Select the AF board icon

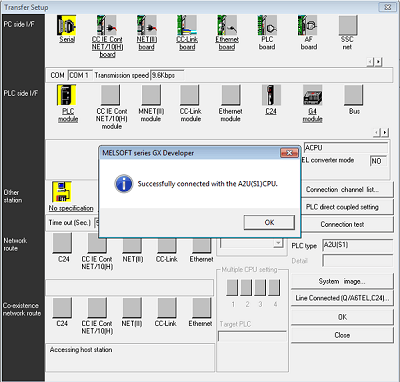[307, 25]
